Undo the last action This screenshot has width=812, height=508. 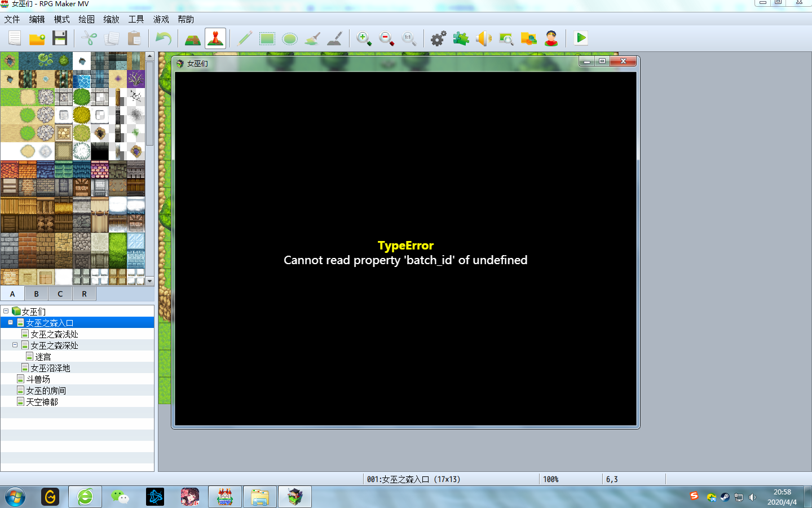tap(164, 38)
